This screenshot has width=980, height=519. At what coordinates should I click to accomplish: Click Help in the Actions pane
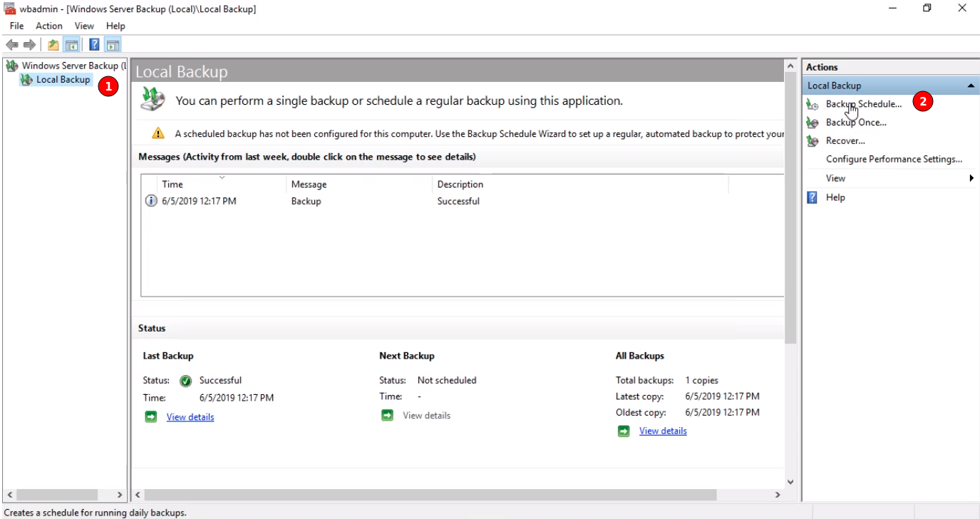835,197
